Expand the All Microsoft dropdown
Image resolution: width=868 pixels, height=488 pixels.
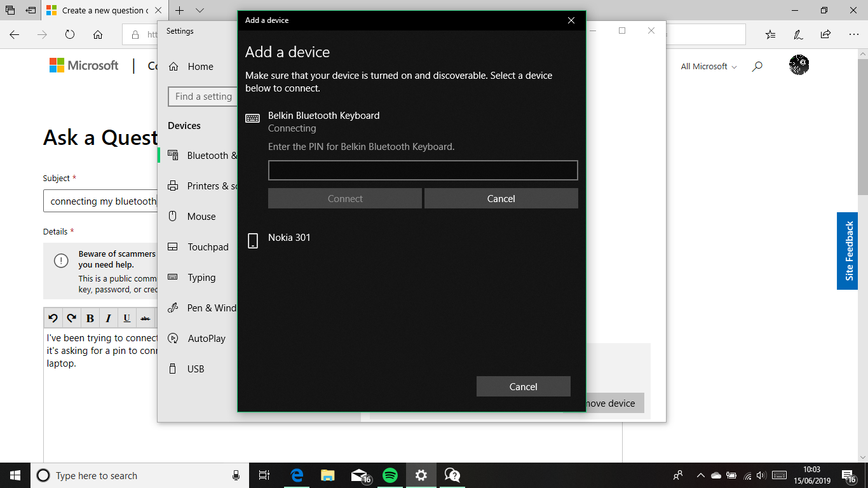point(709,67)
